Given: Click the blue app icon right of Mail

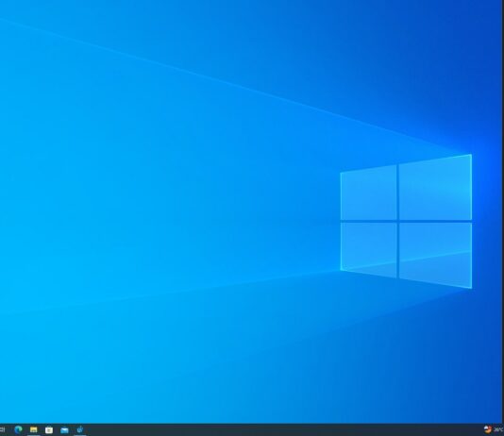Looking at the screenshot, I should (x=79, y=429).
